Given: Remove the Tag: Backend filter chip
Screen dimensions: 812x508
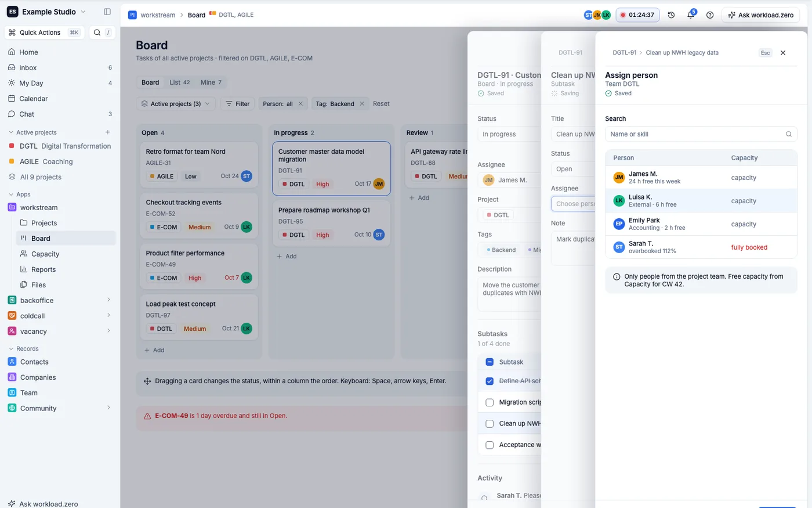Looking at the screenshot, I should pos(362,104).
